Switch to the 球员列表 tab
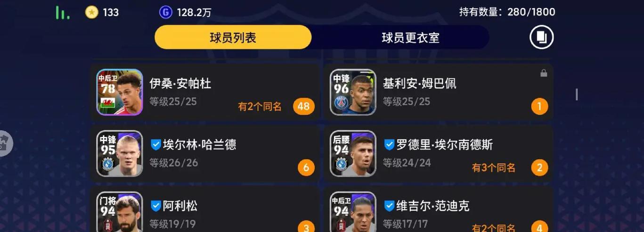 click(x=233, y=37)
